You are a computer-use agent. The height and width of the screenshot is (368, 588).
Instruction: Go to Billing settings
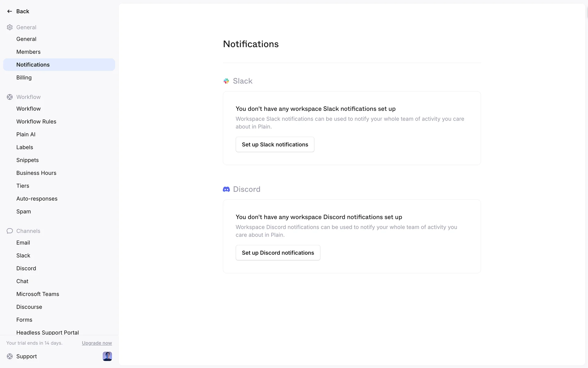click(x=24, y=78)
